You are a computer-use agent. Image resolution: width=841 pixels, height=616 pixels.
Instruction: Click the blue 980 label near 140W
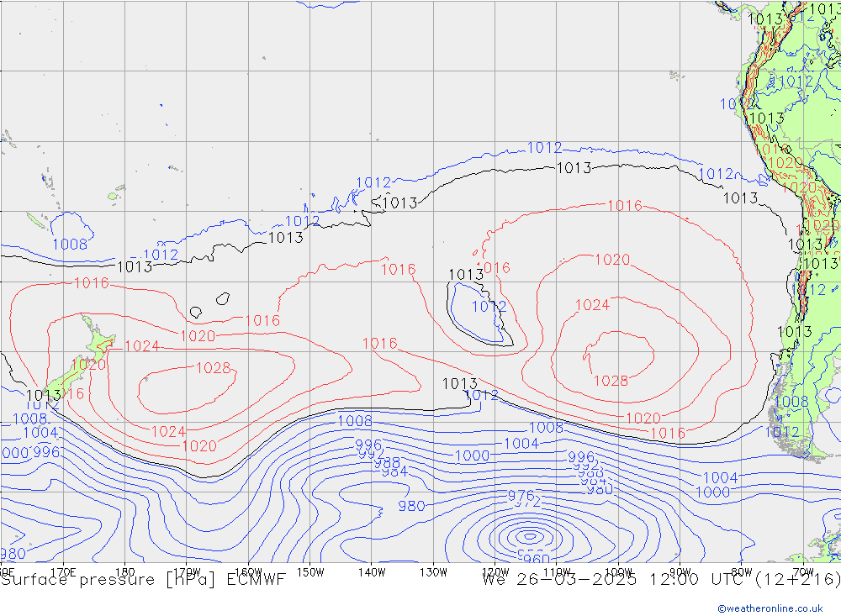[x=411, y=506]
